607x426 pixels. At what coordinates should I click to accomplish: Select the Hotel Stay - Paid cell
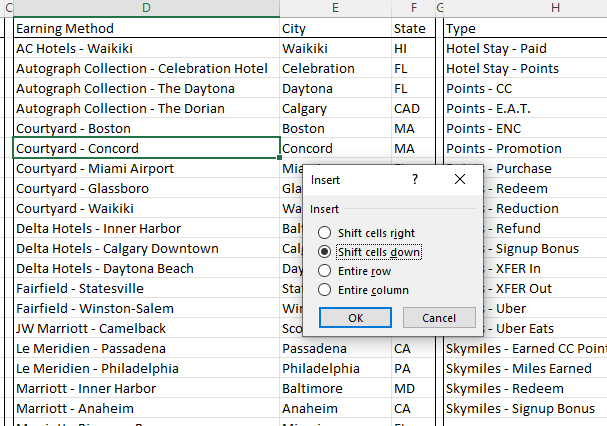tap(525, 48)
